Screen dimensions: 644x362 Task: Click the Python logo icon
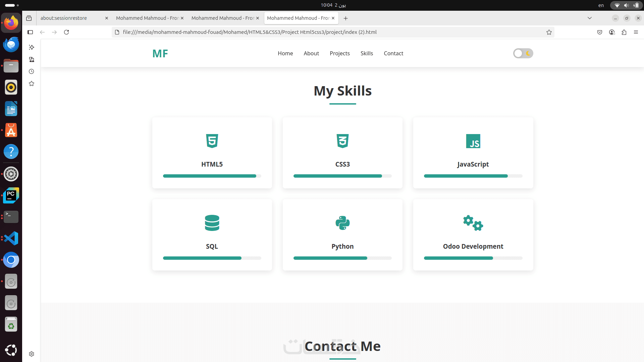pos(342,223)
